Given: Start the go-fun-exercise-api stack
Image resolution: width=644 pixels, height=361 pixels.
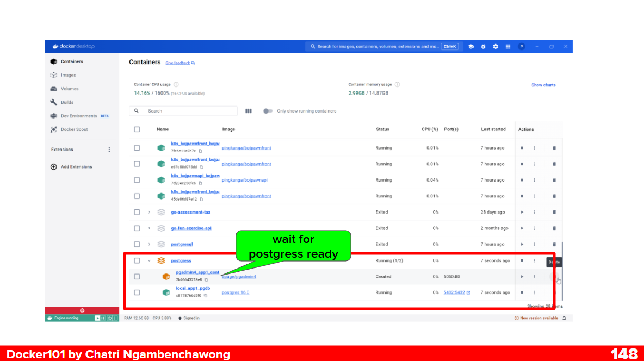Looking at the screenshot, I should click(x=522, y=228).
